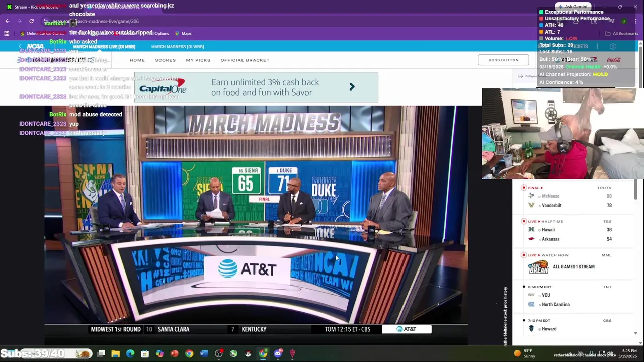644x362 pixels.
Task: Launch Microsoft Edge from the taskbar
Action: coord(130,354)
